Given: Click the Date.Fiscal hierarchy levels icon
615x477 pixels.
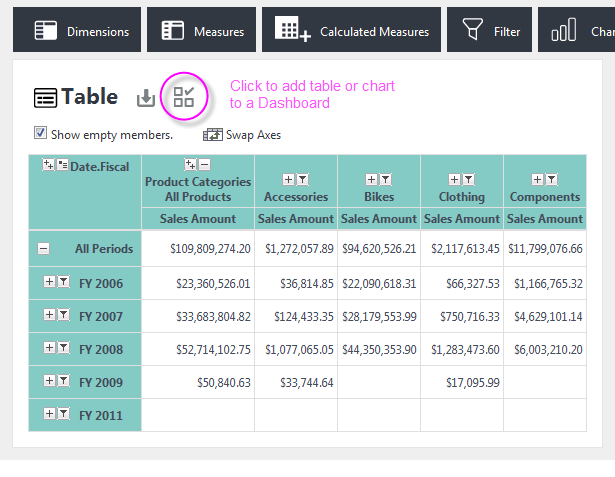Looking at the screenshot, I should 62,165.
